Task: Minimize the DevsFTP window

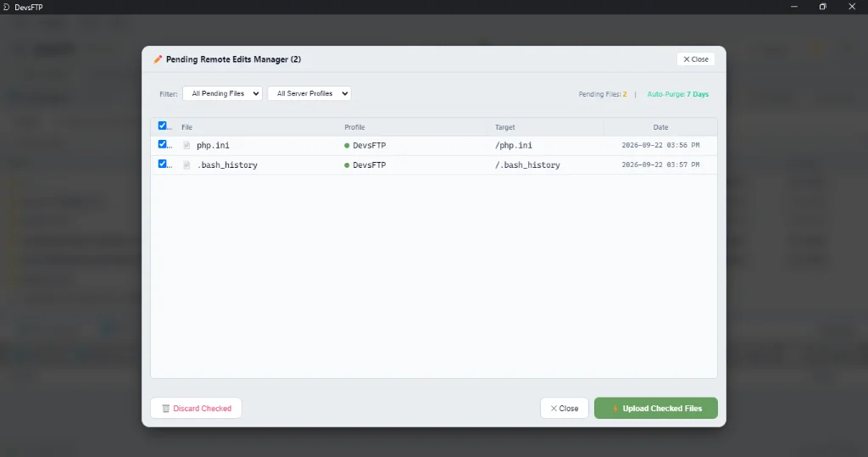Action: (793, 7)
